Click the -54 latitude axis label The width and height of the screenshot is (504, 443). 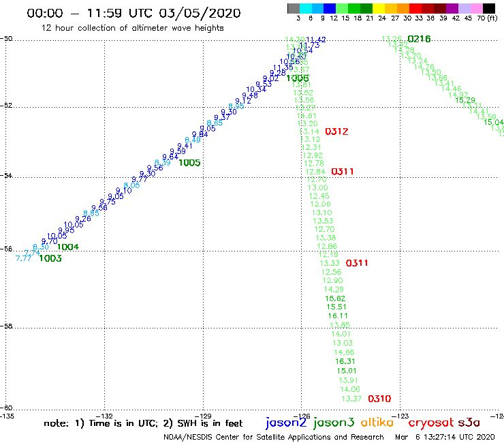click(x=6, y=175)
